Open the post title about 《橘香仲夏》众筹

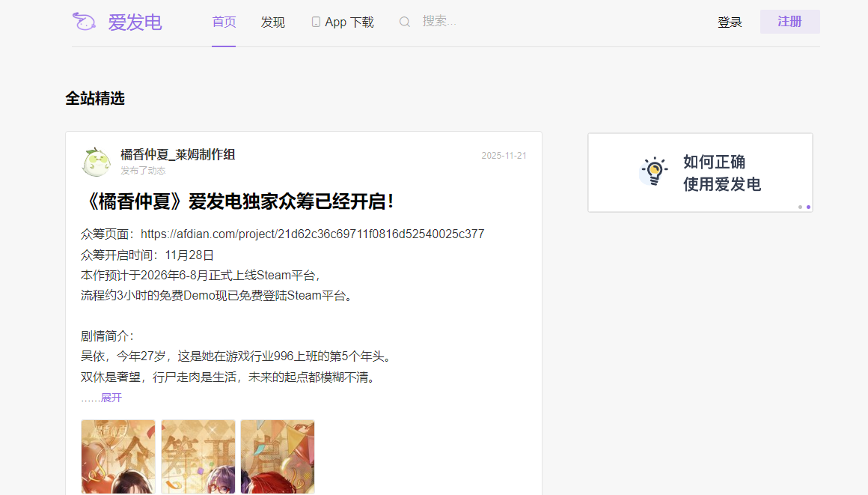(x=238, y=202)
